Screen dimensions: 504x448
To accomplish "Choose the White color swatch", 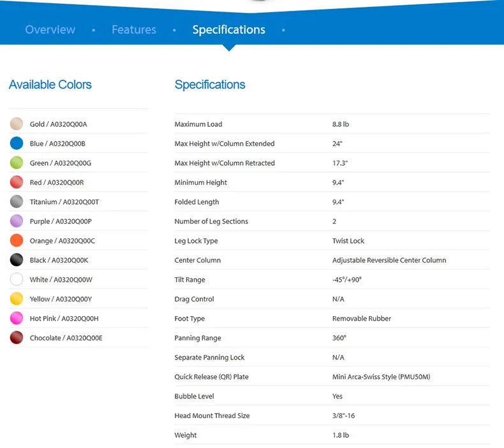I will pos(17,279).
